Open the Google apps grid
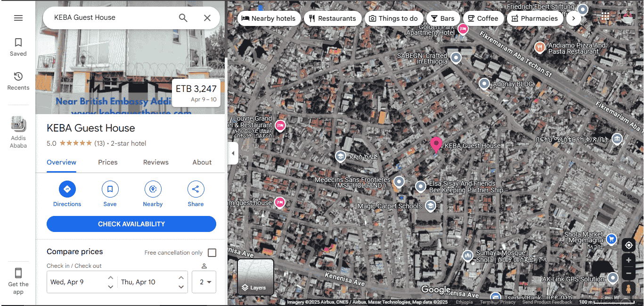This screenshot has width=644, height=306. pyautogui.click(x=605, y=17)
